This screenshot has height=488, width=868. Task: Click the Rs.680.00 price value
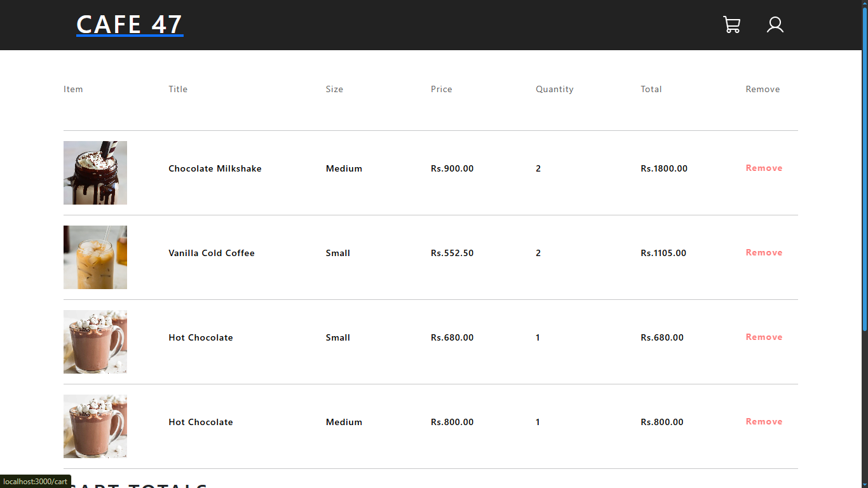(452, 337)
